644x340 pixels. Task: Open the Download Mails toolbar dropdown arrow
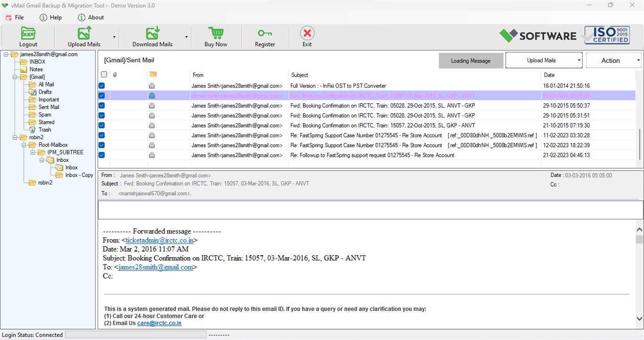(x=186, y=37)
